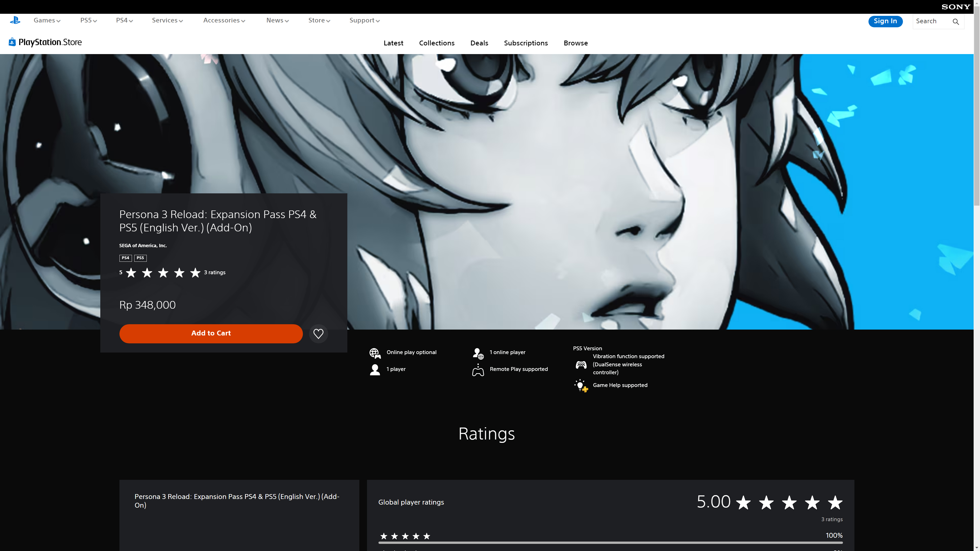Image resolution: width=980 pixels, height=551 pixels.
Task: Click the Online play optional text
Action: pos(411,353)
